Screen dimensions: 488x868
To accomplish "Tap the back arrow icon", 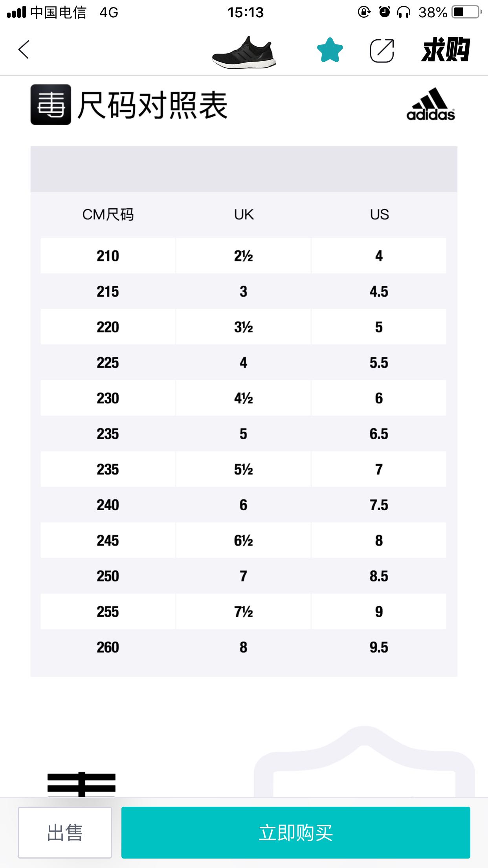I will coord(24,50).
